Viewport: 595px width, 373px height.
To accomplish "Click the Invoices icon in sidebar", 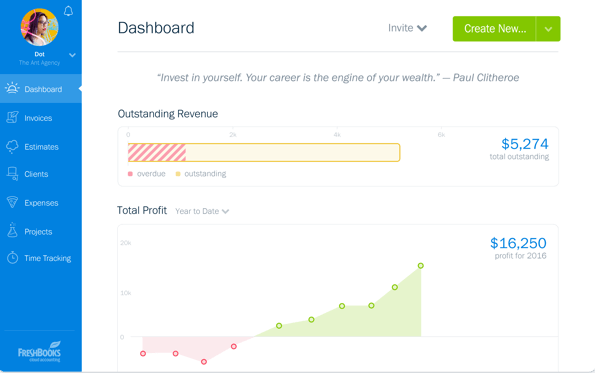I will pyautogui.click(x=12, y=117).
